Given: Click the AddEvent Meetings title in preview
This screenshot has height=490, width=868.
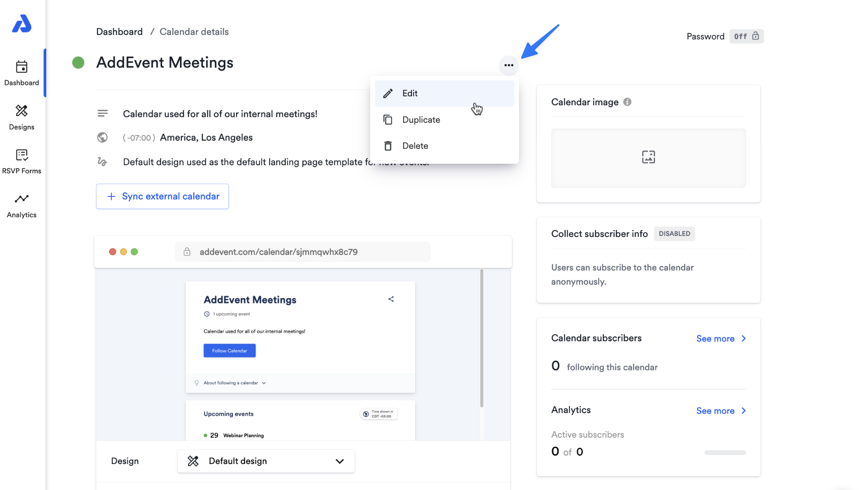Looking at the screenshot, I should click(250, 300).
